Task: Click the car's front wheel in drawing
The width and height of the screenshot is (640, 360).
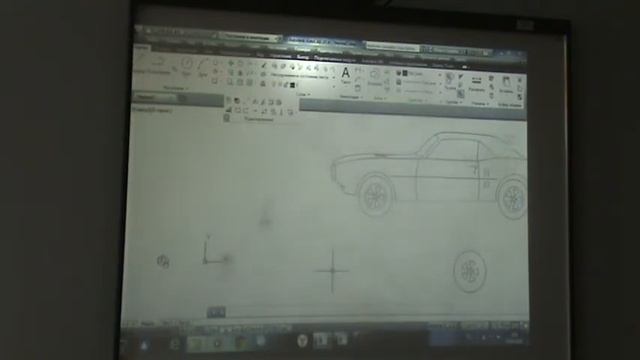Action: coord(376,196)
